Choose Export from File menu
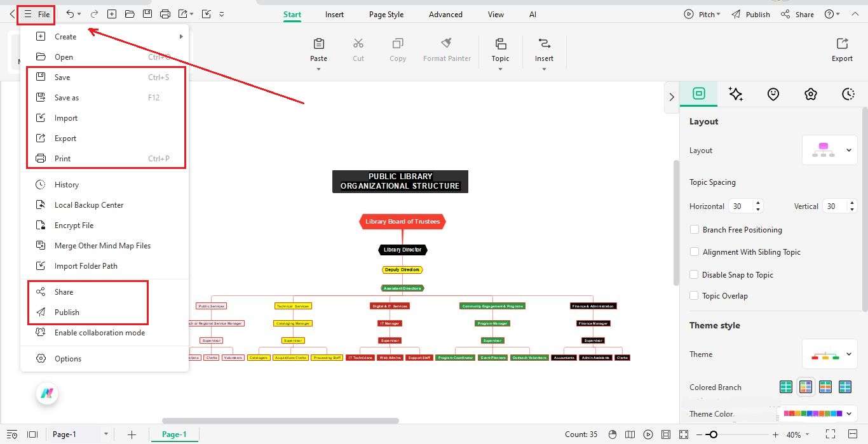 tap(105, 138)
